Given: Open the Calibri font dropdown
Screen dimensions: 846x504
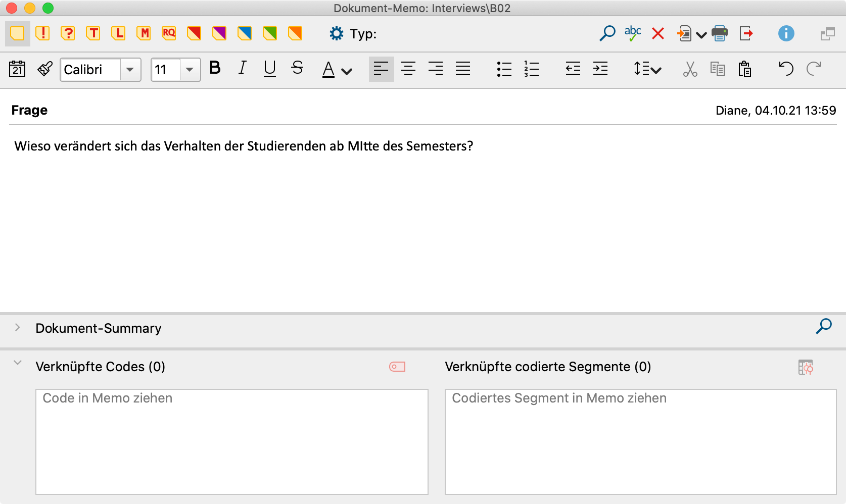Looking at the screenshot, I should tap(130, 70).
